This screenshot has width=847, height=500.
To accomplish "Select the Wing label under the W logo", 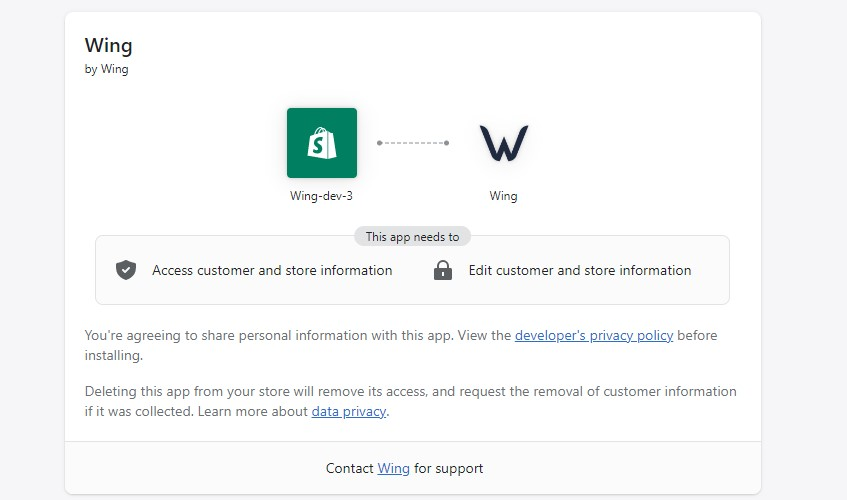I will 503,196.
